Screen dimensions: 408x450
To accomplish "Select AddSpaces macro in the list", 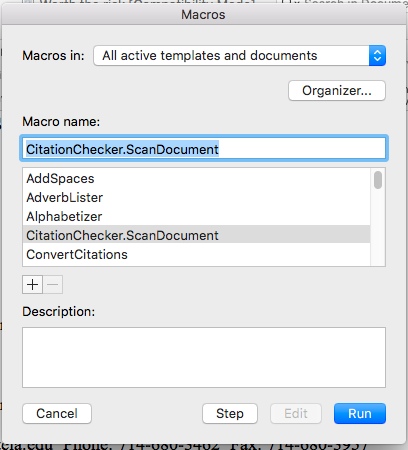I will [196, 179].
